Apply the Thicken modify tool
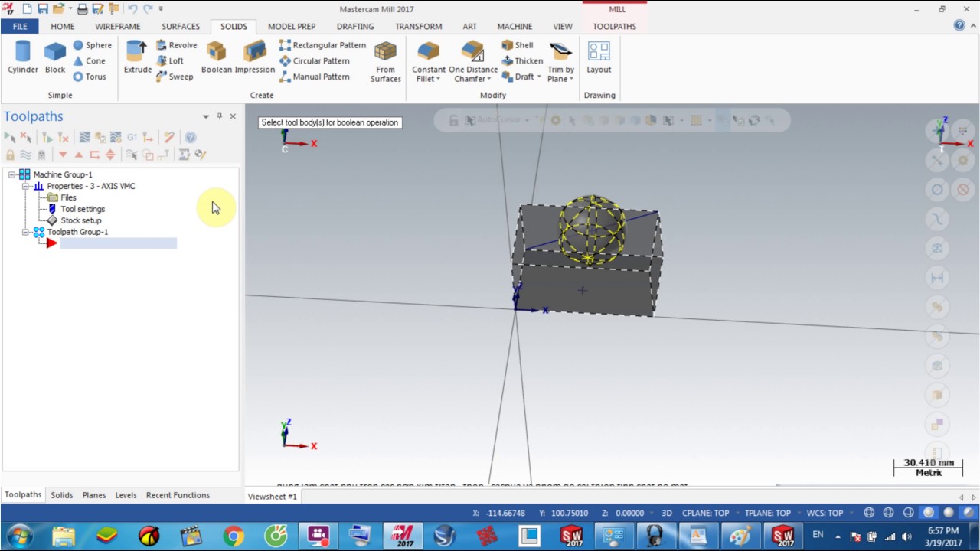The image size is (980, 551). pyautogui.click(x=522, y=61)
